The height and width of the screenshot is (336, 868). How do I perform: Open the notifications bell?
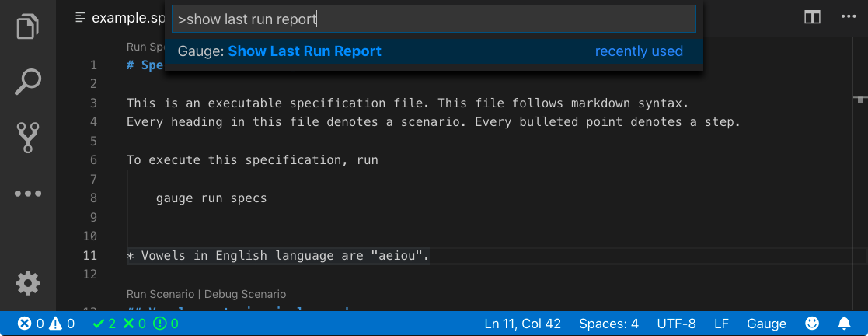click(844, 324)
